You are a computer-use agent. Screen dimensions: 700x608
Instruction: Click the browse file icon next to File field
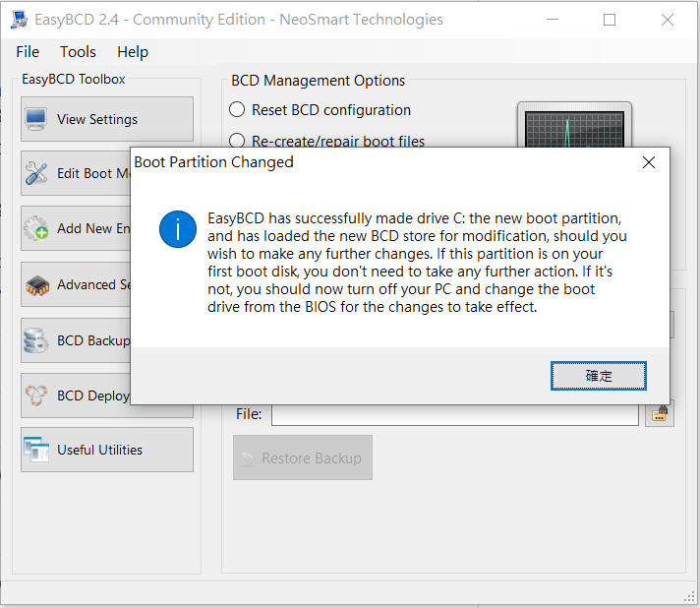(660, 413)
